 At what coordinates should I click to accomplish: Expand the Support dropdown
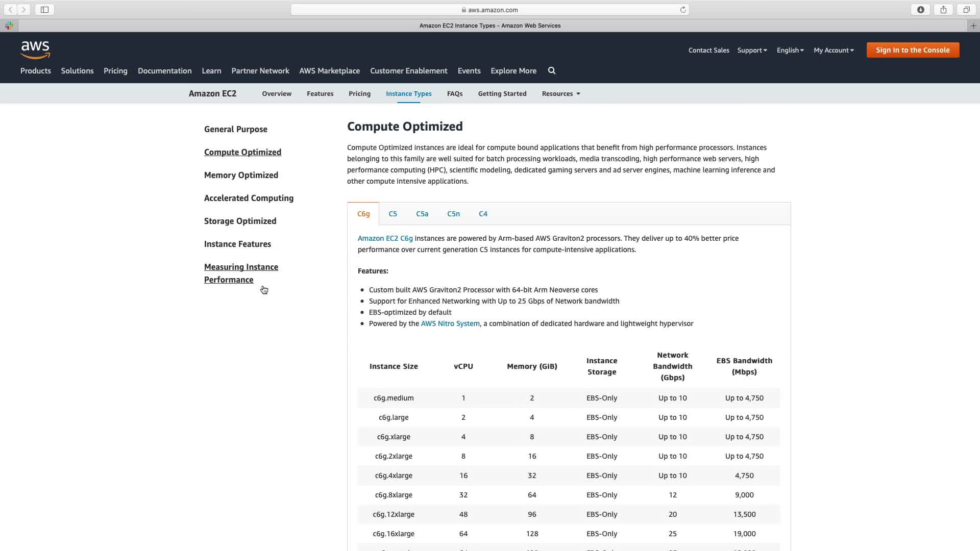pyautogui.click(x=752, y=50)
